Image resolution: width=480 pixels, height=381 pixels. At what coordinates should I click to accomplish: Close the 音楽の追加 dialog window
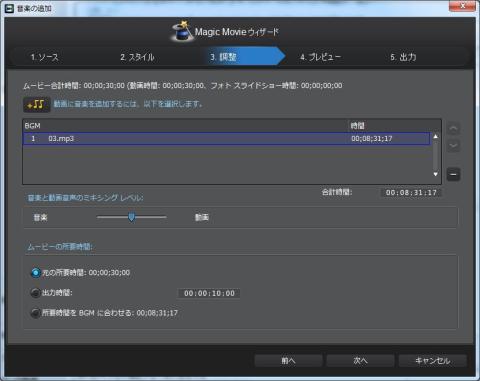462,6
